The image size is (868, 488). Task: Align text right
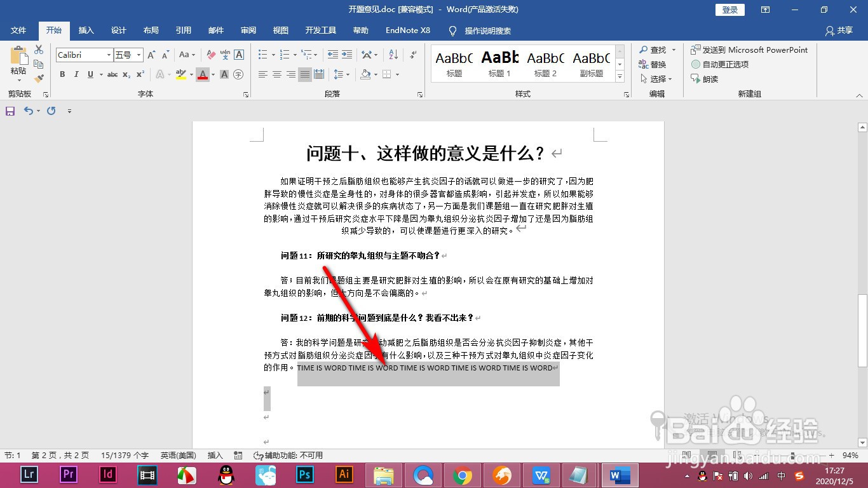(291, 74)
